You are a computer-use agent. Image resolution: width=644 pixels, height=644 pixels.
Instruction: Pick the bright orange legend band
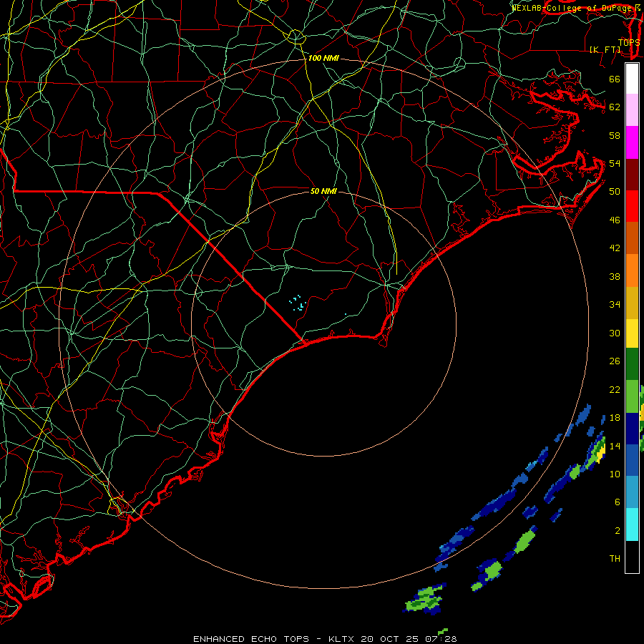click(x=632, y=270)
